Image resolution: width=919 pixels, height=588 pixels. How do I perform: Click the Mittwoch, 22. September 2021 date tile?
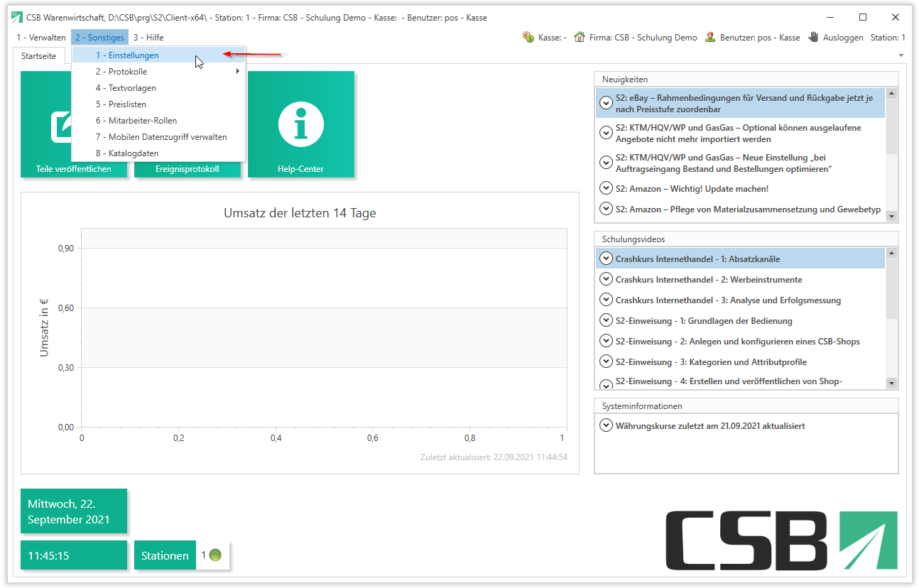[x=74, y=511]
